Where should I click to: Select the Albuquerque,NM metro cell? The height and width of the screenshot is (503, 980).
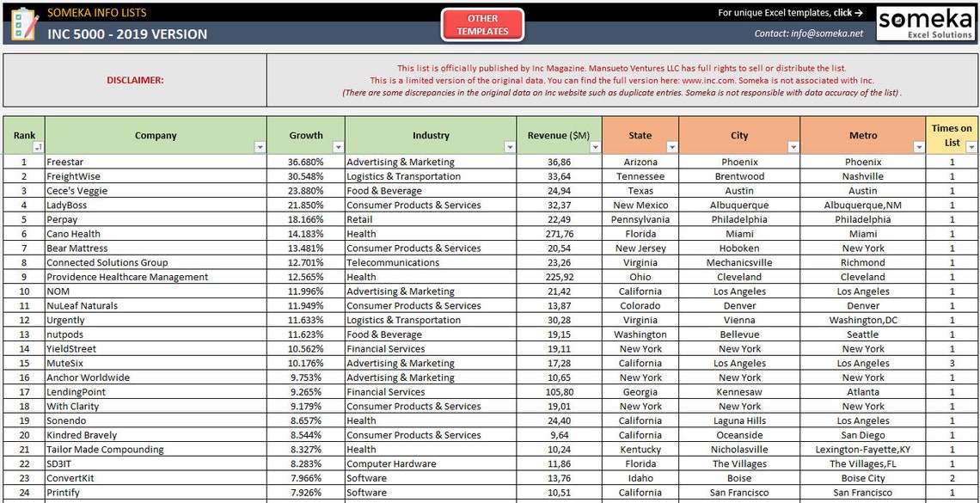click(862, 205)
